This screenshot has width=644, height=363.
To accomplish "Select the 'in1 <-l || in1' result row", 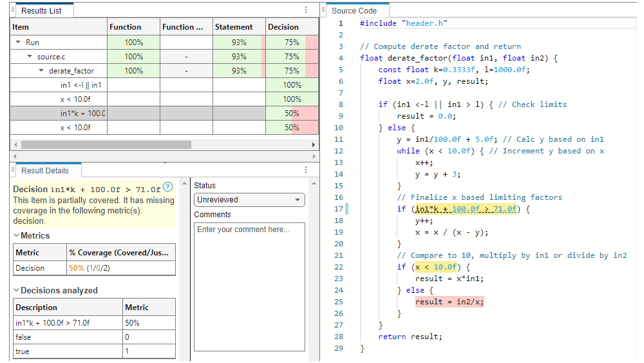I will [80, 85].
